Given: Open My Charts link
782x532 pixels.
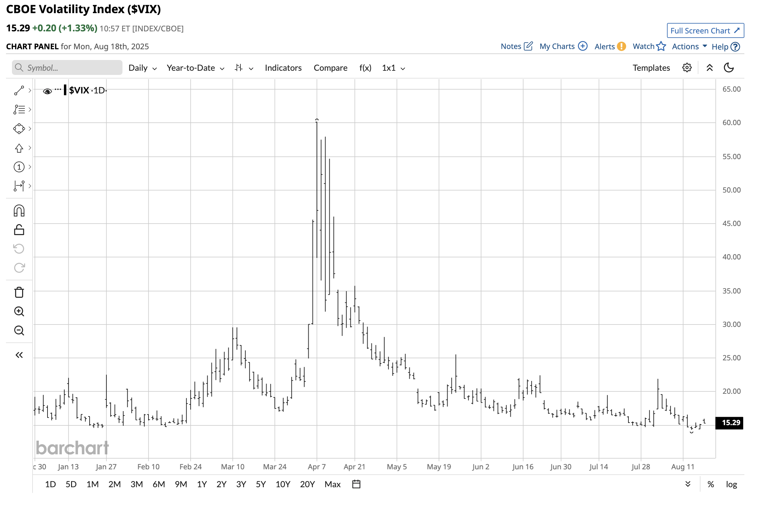Looking at the screenshot, I should (563, 46).
